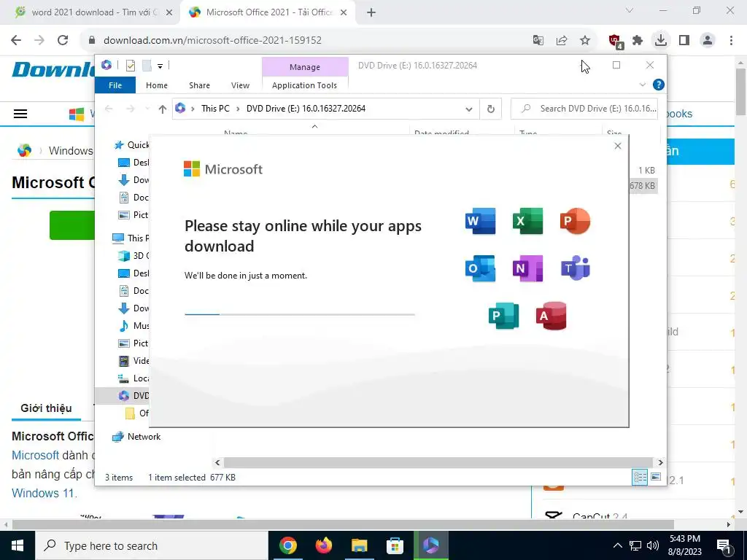
Task: Go back in Chrome
Action: click(16, 40)
